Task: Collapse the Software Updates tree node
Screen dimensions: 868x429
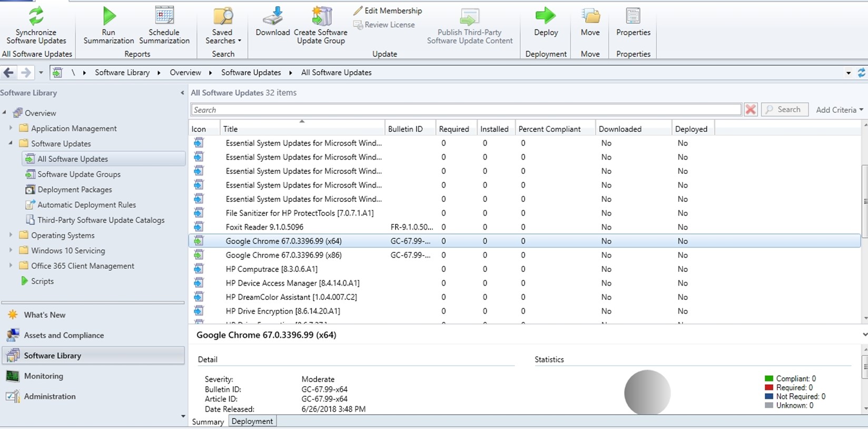Action: tap(11, 143)
